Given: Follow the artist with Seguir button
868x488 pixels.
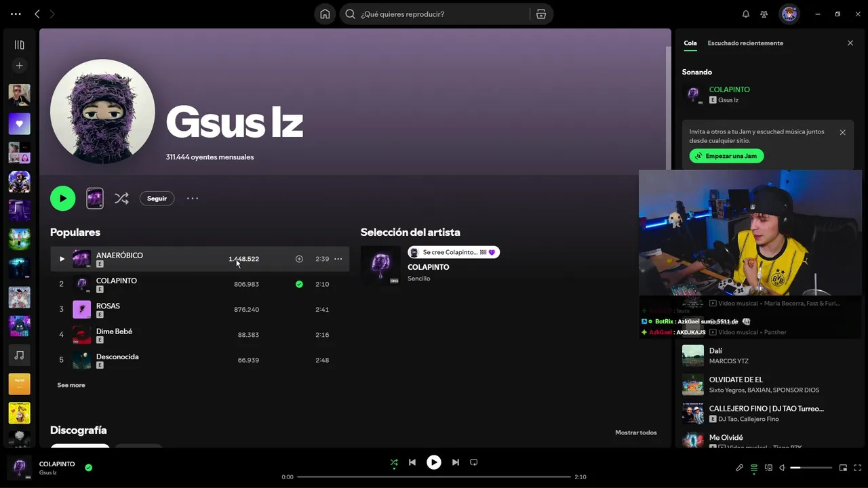Looking at the screenshot, I should coord(157,199).
